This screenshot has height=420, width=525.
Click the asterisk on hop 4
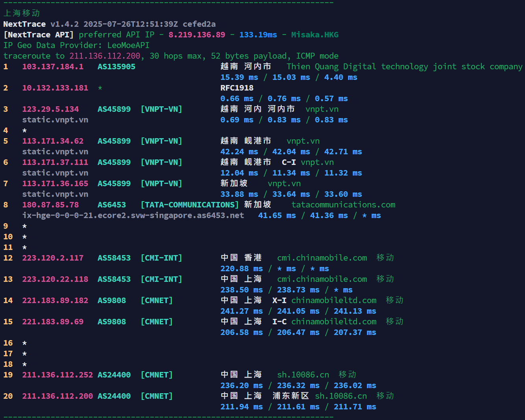(x=24, y=130)
